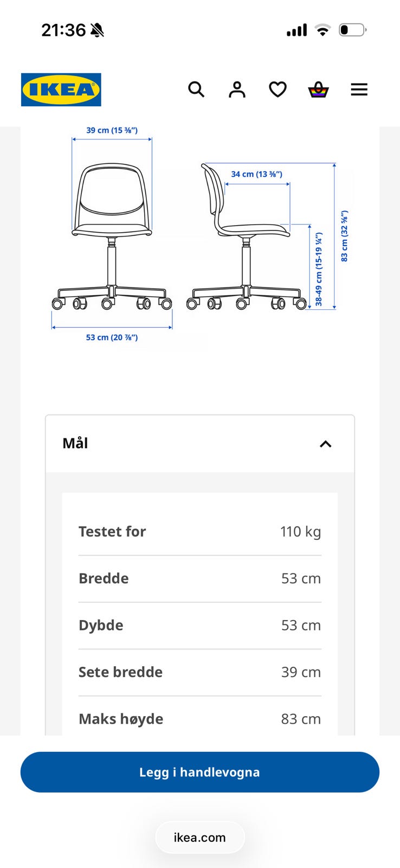Click the Sete bredde row
Screen dimensions: 400x868
pyautogui.click(x=200, y=672)
